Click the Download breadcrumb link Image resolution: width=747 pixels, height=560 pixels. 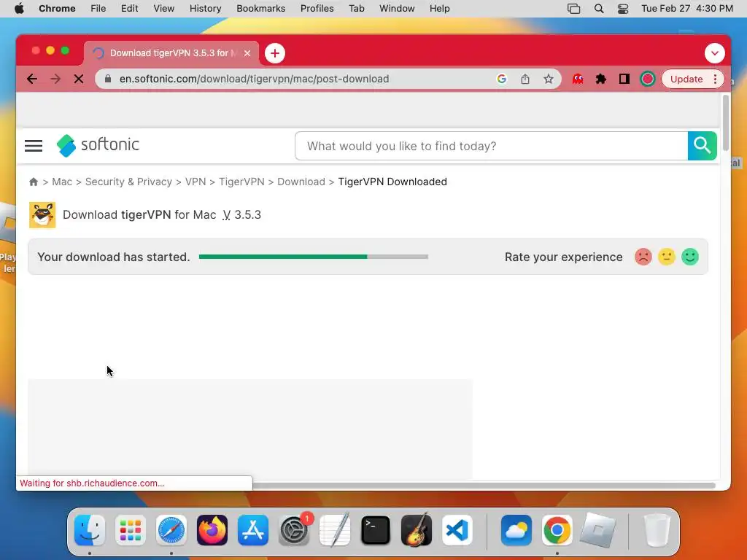point(301,182)
